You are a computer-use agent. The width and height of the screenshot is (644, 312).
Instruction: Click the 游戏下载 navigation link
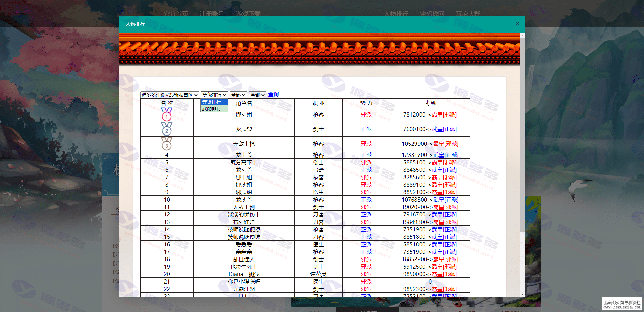248,14
